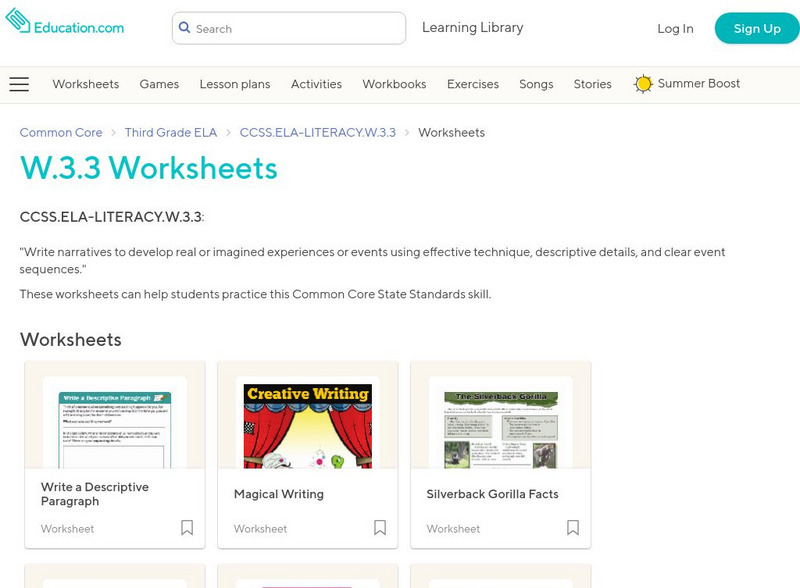800x588 pixels.
Task: Focus the Search input field
Action: (x=289, y=28)
